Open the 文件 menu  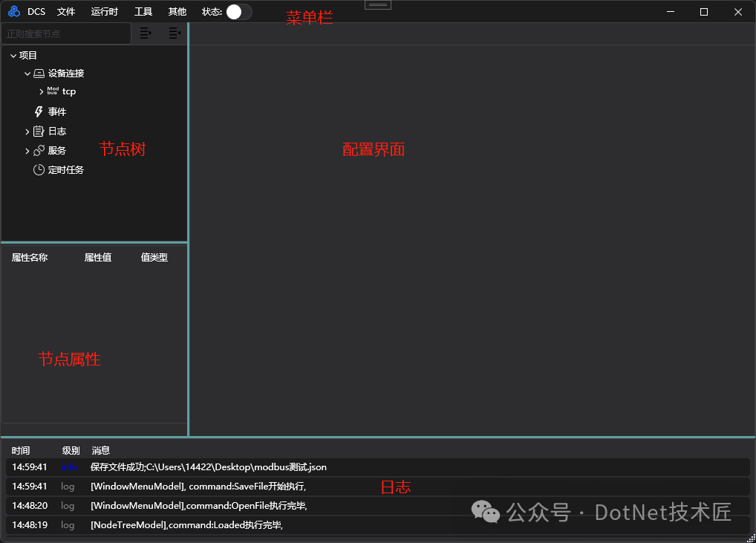(x=66, y=11)
